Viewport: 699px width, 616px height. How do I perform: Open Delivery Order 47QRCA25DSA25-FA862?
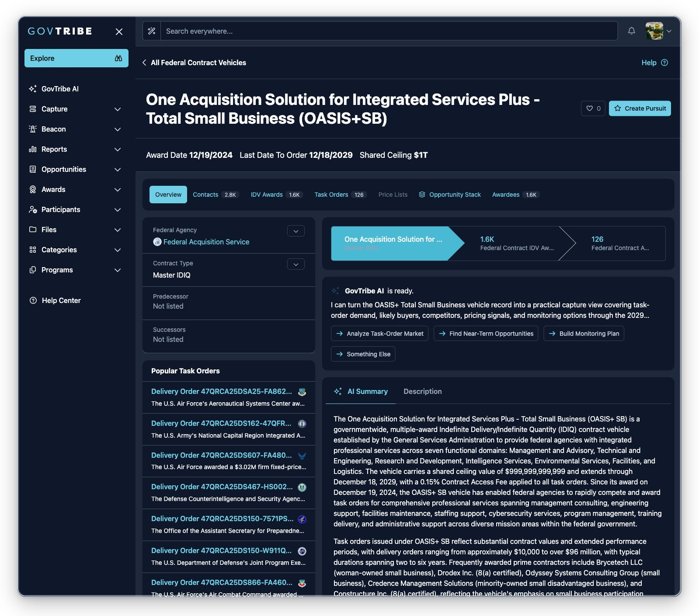point(221,391)
